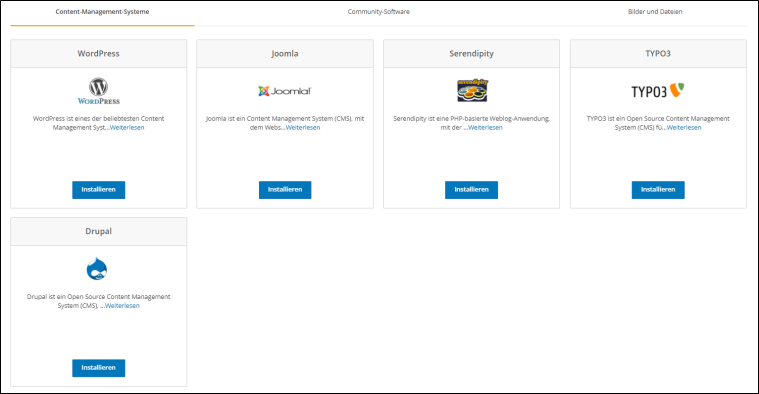Image resolution: width=759 pixels, height=394 pixels.
Task: Click text 'Drupal ist ein Open Source Content Management'
Action: pos(99,297)
